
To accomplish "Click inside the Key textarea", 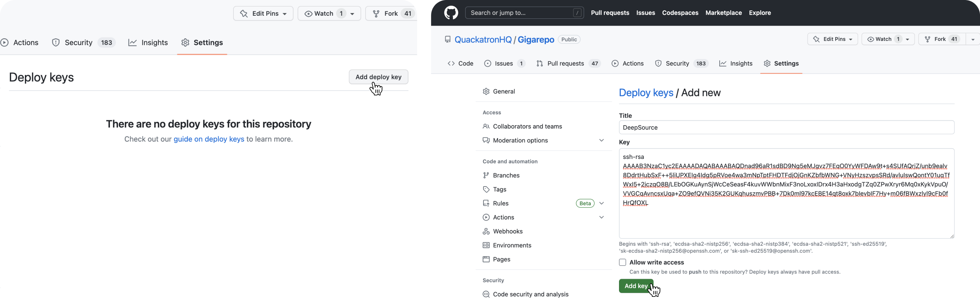I will coord(786,193).
